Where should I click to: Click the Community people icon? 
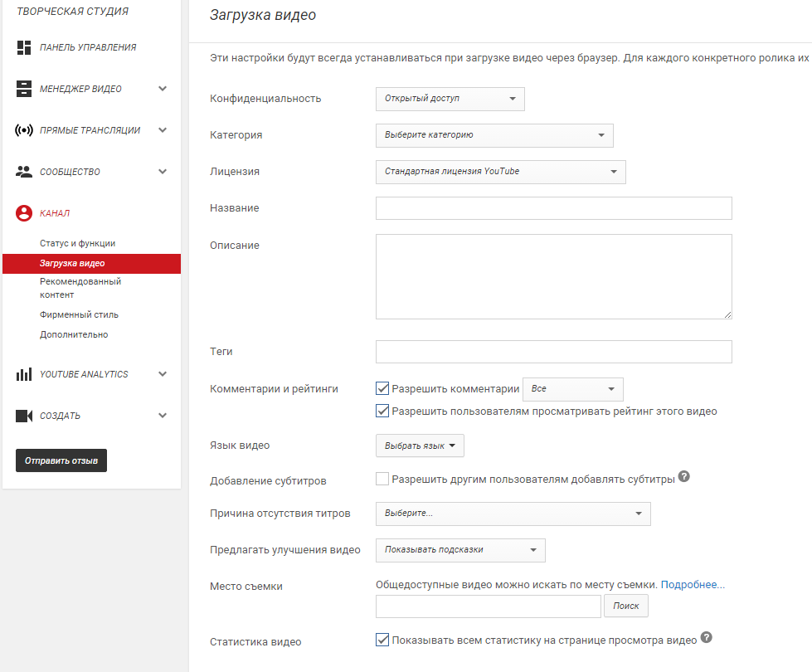pos(24,172)
